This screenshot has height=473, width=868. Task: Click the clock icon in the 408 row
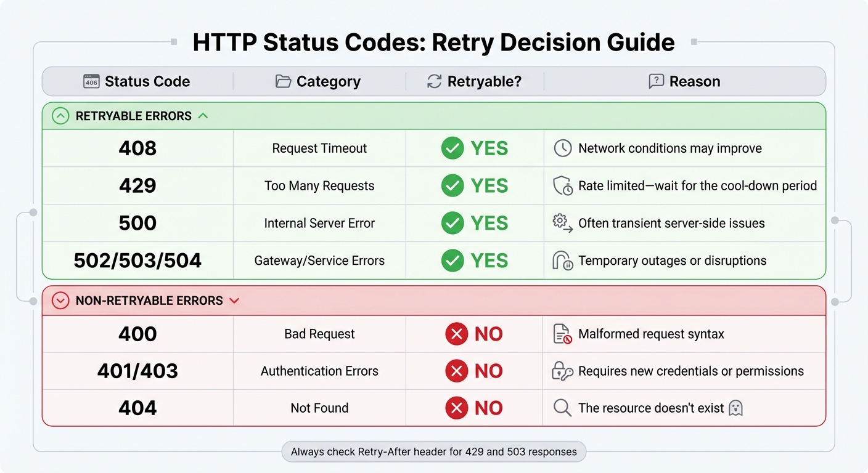click(563, 148)
